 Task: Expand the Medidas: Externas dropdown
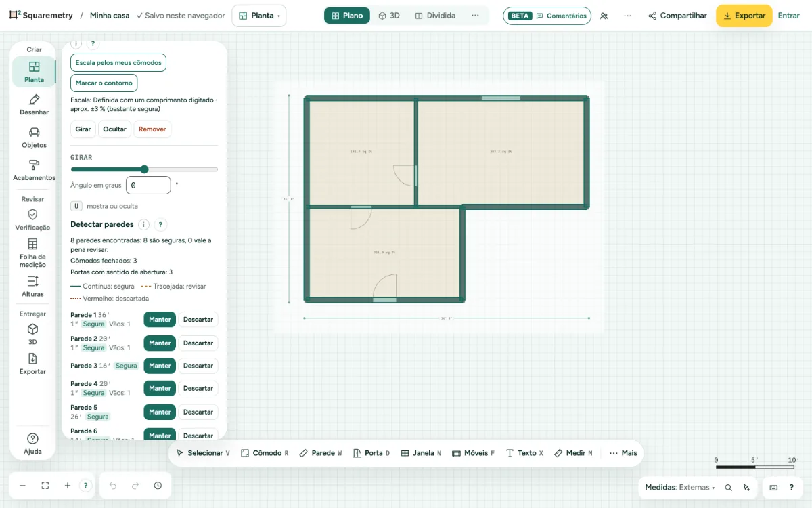coord(679,488)
